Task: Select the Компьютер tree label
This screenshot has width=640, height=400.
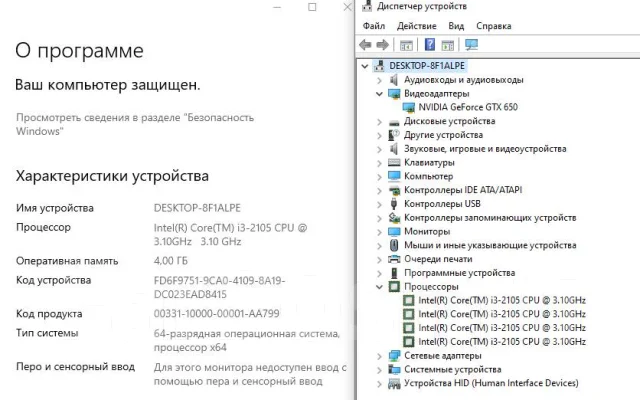Action: click(x=428, y=176)
